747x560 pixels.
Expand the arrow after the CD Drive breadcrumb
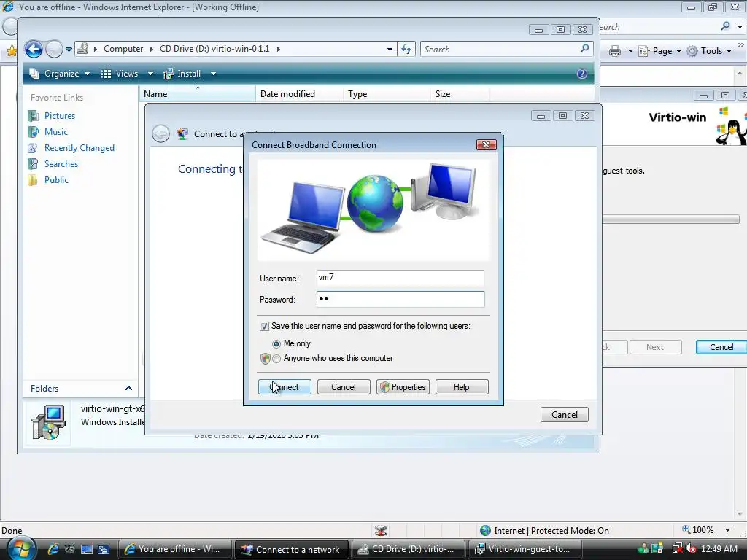278,49
